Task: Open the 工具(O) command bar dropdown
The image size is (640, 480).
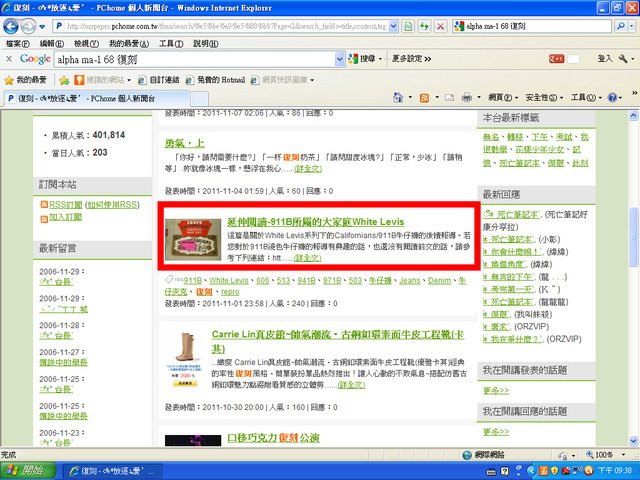Action: pos(586,98)
